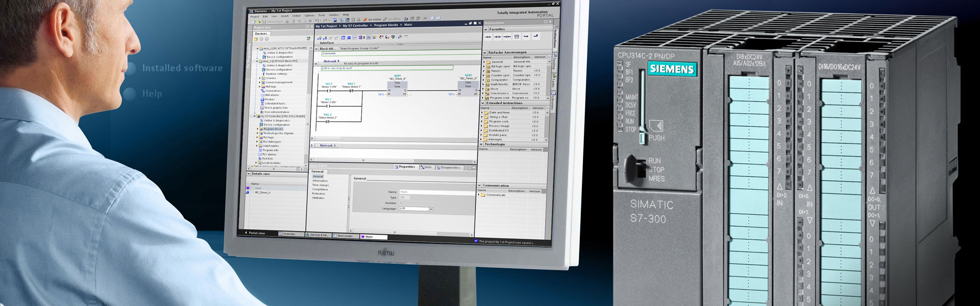Click Portal view at bottom left
This screenshot has width=980, height=306.
(x=256, y=233)
